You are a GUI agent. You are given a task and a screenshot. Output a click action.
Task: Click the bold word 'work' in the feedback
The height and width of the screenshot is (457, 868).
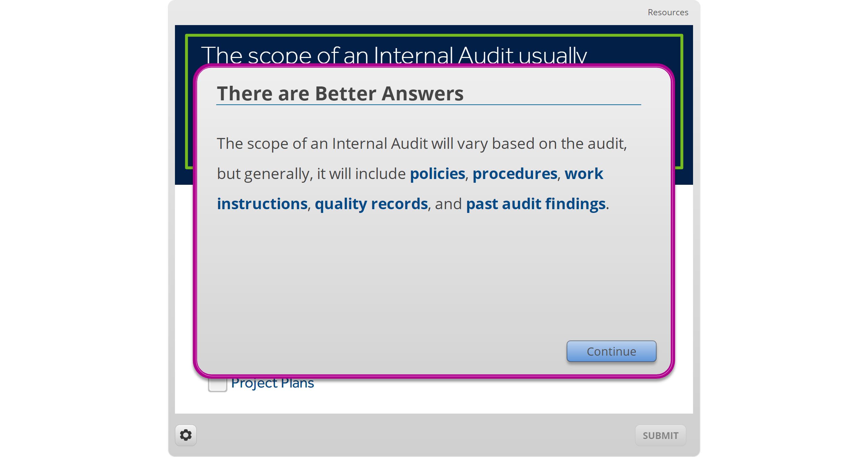coord(584,174)
